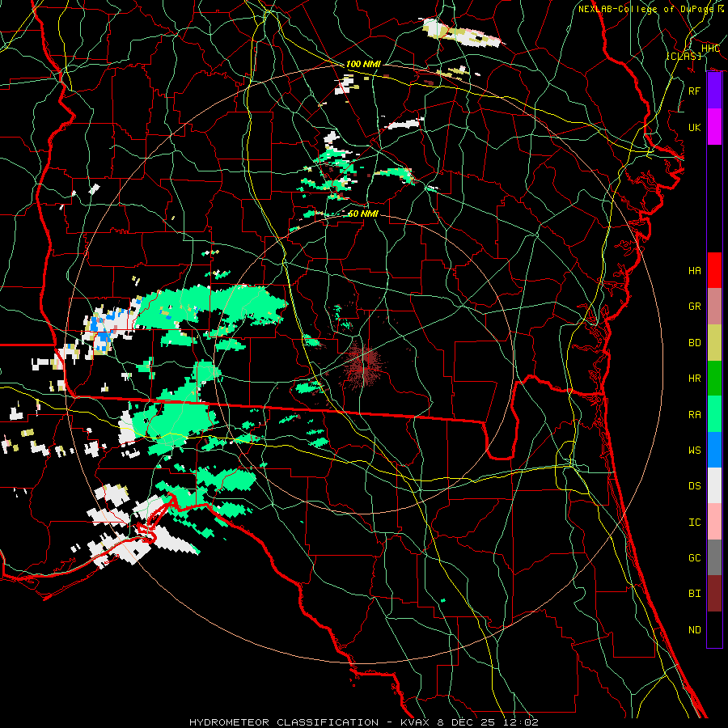Click the UK magenta legend swatch
Screen dimensions: 728x728
pos(714,127)
